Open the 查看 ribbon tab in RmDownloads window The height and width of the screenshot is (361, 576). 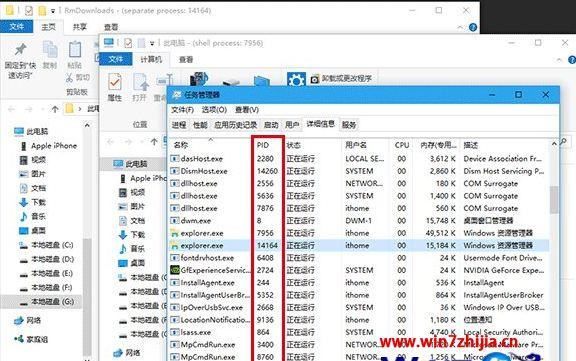(111, 27)
